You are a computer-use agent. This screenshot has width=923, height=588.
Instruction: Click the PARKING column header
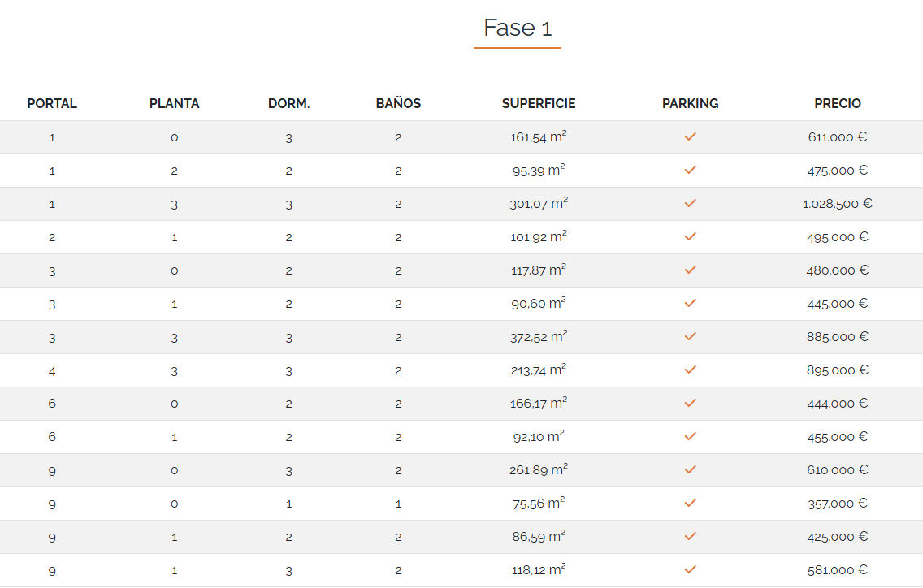pos(690,104)
